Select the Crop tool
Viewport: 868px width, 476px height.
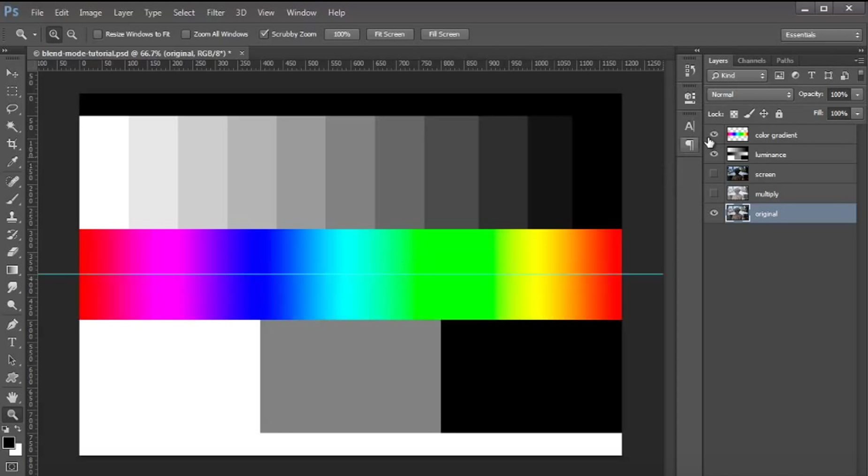pos(12,144)
